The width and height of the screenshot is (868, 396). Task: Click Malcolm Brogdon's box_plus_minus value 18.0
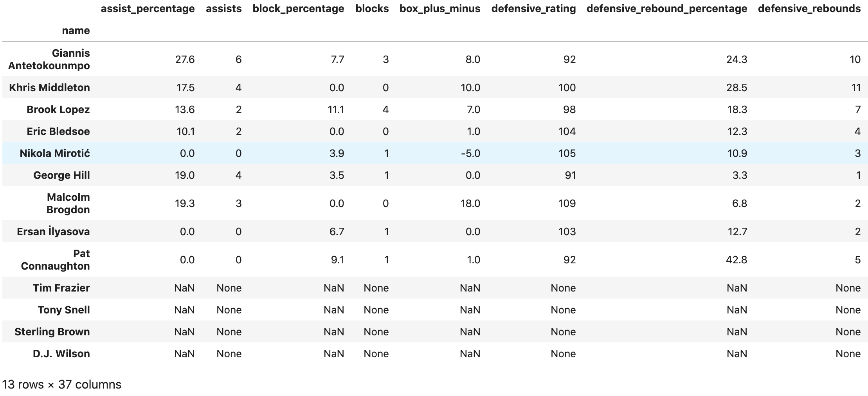point(470,203)
